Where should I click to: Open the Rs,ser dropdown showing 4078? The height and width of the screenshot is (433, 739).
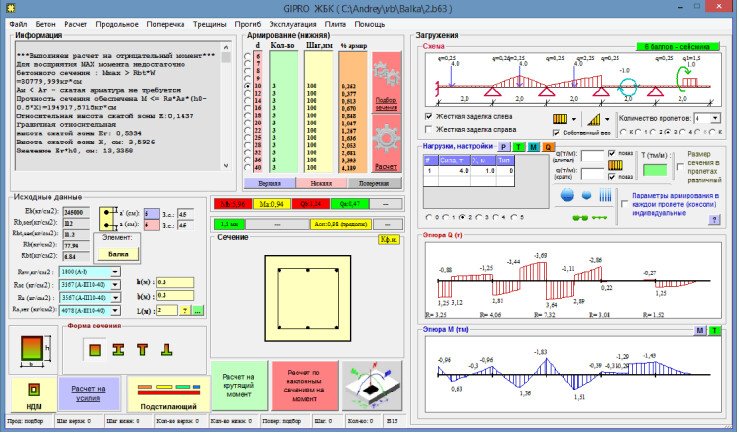115,311
